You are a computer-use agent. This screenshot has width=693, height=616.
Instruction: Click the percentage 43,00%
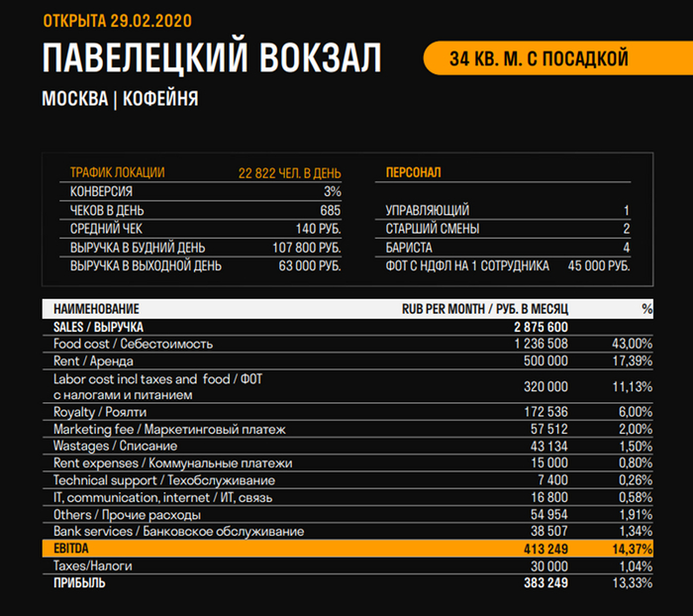tap(632, 344)
